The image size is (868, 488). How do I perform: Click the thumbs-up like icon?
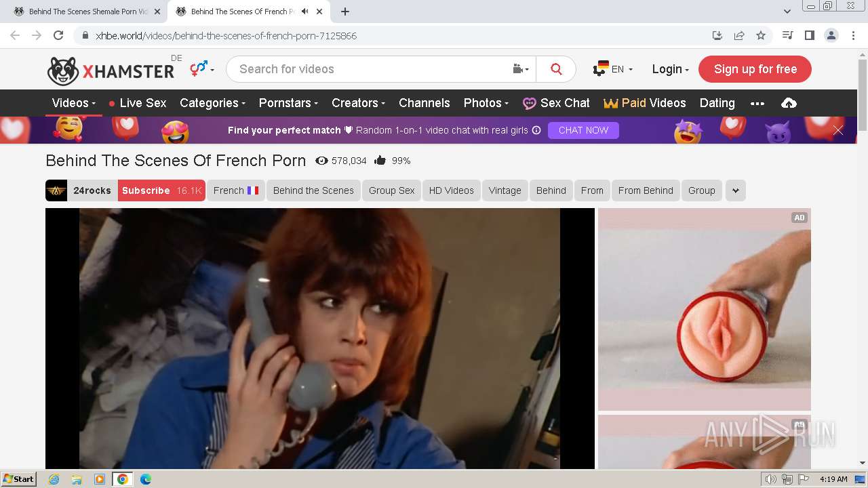click(x=380, y=161)
